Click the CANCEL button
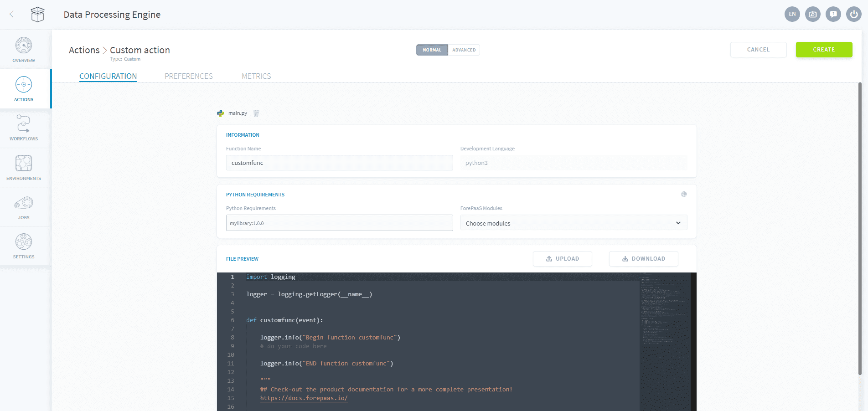 (759, 50)
